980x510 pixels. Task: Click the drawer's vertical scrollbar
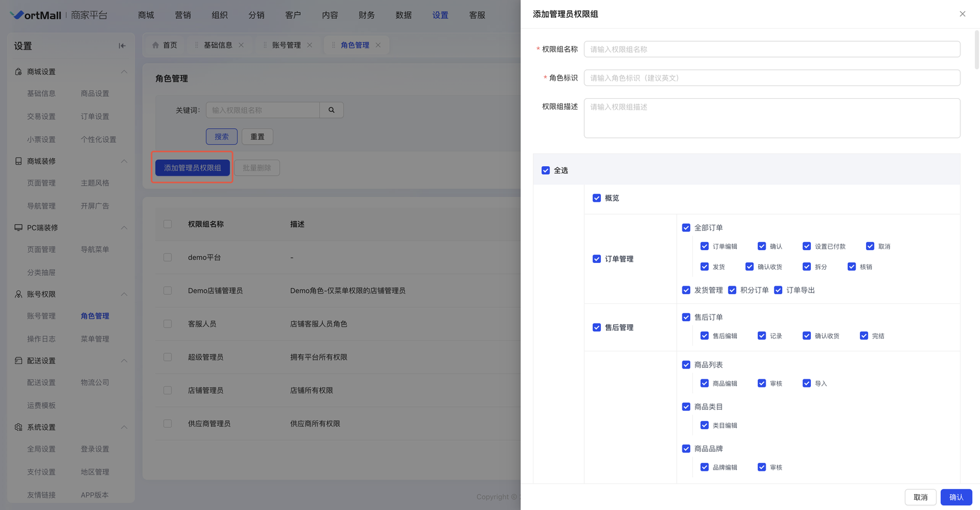pos(976,50)
